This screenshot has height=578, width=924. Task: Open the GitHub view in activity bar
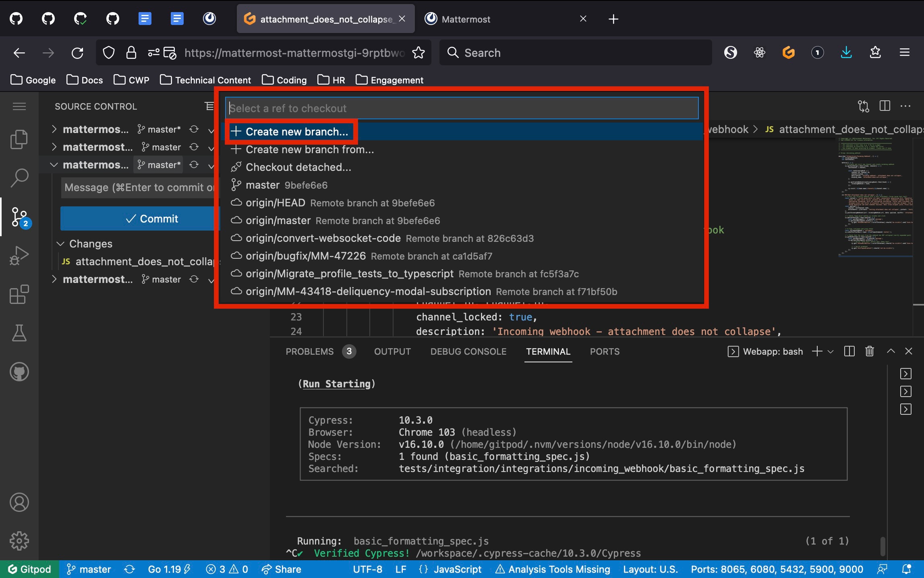pyautogui.click(x=19, y=372)
